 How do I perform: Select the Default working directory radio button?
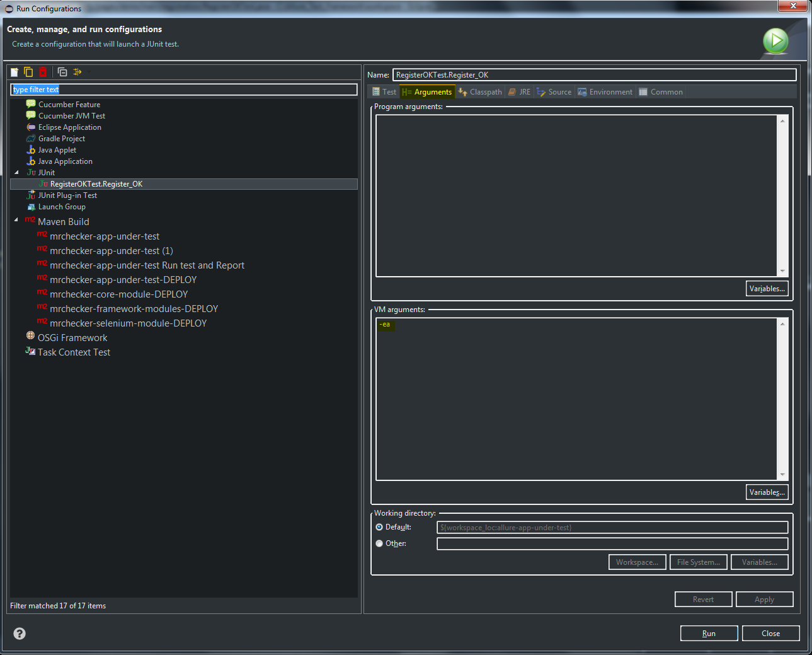(x=379, y=527)
